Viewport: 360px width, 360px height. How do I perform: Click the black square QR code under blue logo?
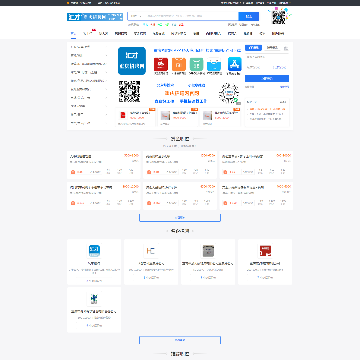[x=129, y=91]
